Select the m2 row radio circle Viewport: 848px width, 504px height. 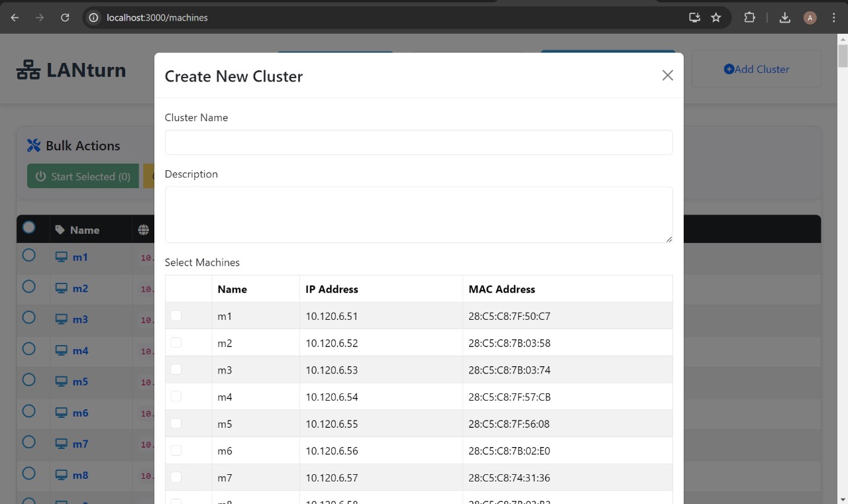(28, 286)
